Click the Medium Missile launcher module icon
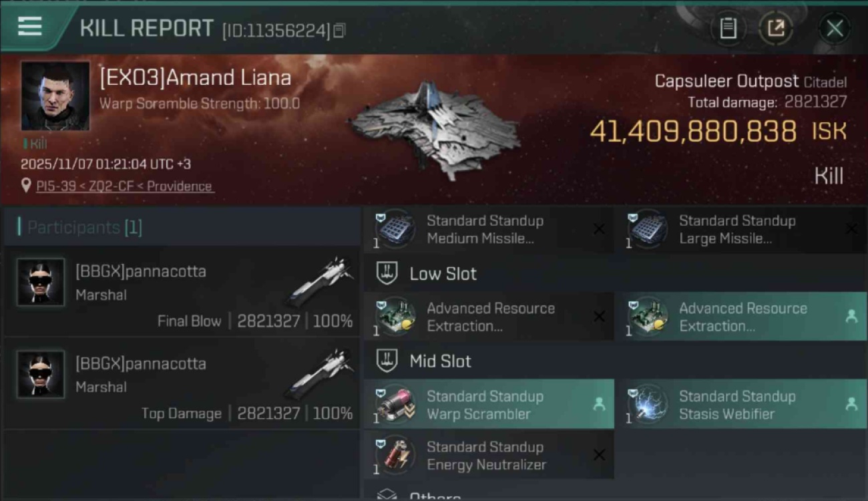Screen dimensions: 868x501 click(x=395, y=229)
